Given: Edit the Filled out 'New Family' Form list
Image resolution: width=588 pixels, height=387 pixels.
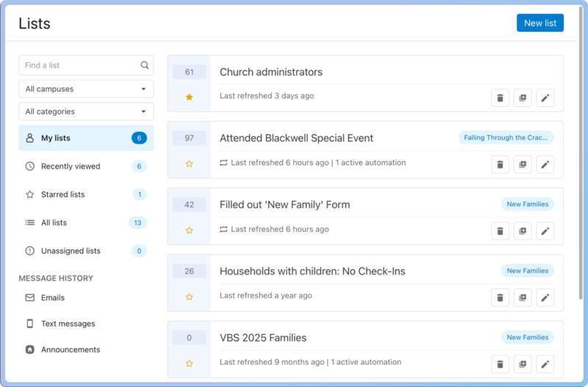Looking at the screenshot, I should pos(545,231).
